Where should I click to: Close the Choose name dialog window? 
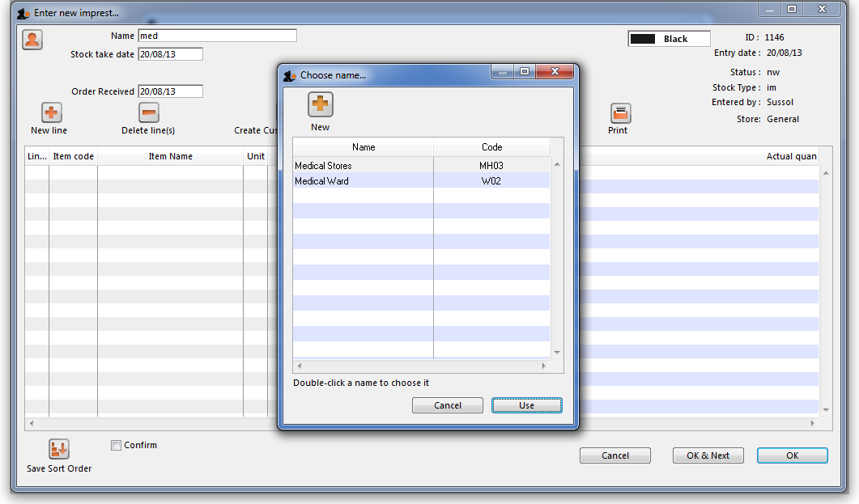555,72
